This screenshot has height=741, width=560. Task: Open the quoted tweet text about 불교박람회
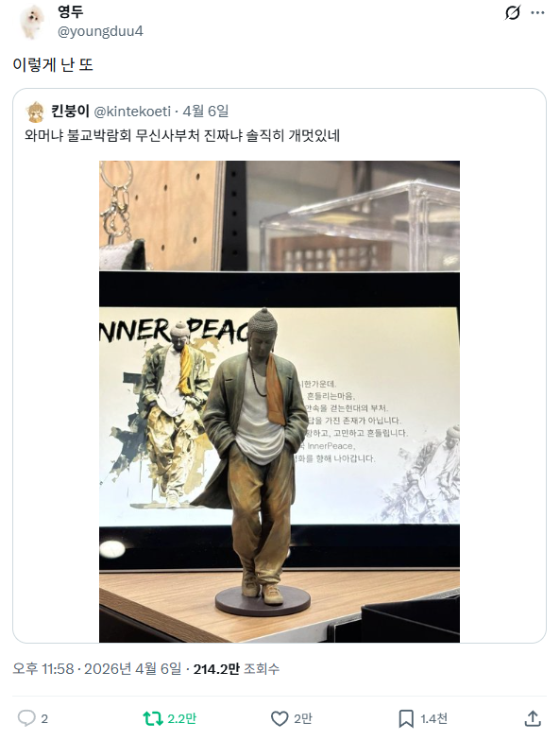pos(182,136)
